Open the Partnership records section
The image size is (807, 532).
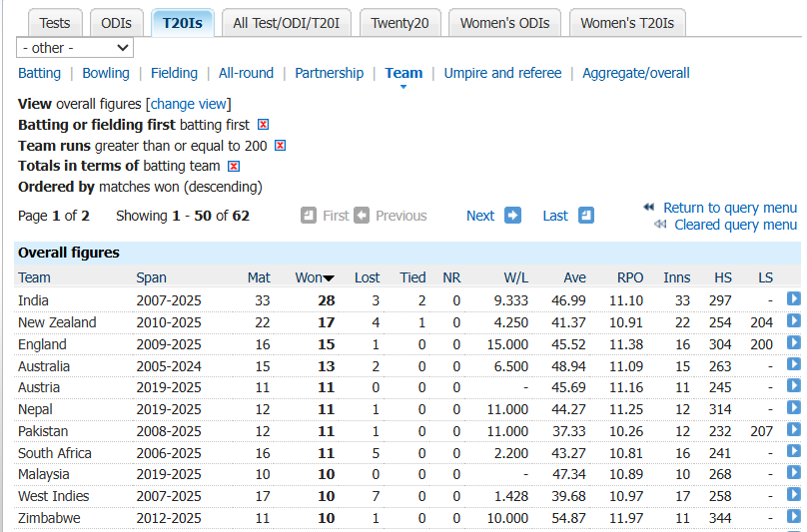(330, 73)
